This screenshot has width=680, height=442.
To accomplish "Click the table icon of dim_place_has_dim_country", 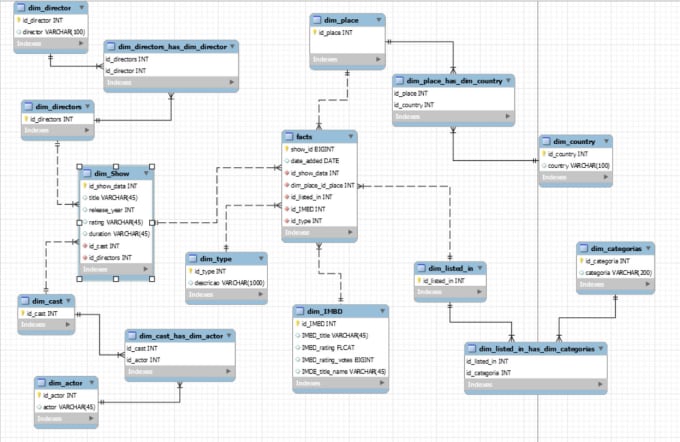I will [x=399, y=81].
